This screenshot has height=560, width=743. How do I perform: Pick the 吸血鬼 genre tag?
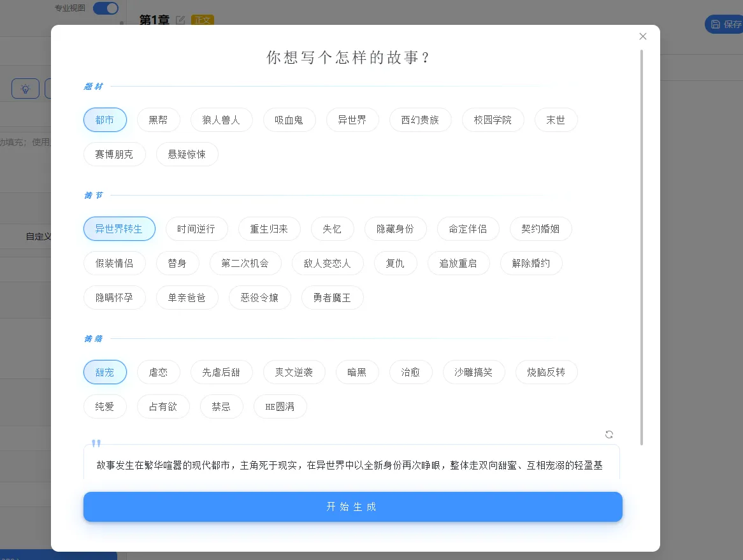tap(289, 120)
